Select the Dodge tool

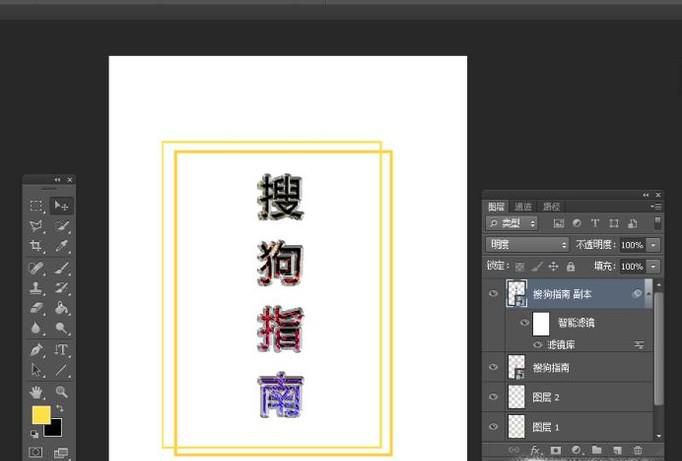click(x=61, y=328)
